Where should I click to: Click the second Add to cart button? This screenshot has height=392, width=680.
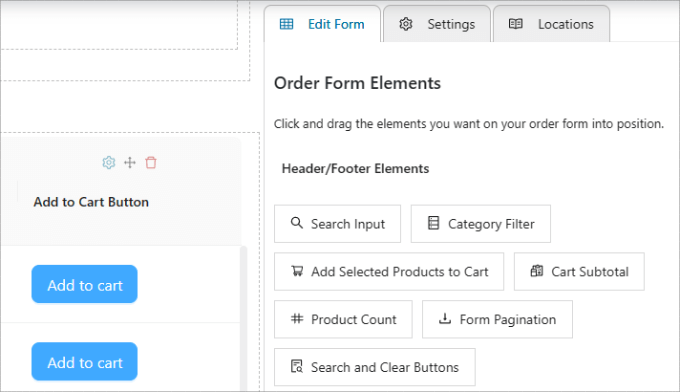pos(85,362)
